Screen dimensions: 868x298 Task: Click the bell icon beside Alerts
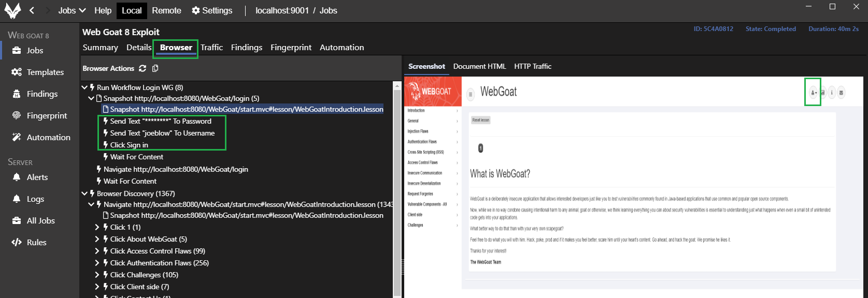coord(17,177)
